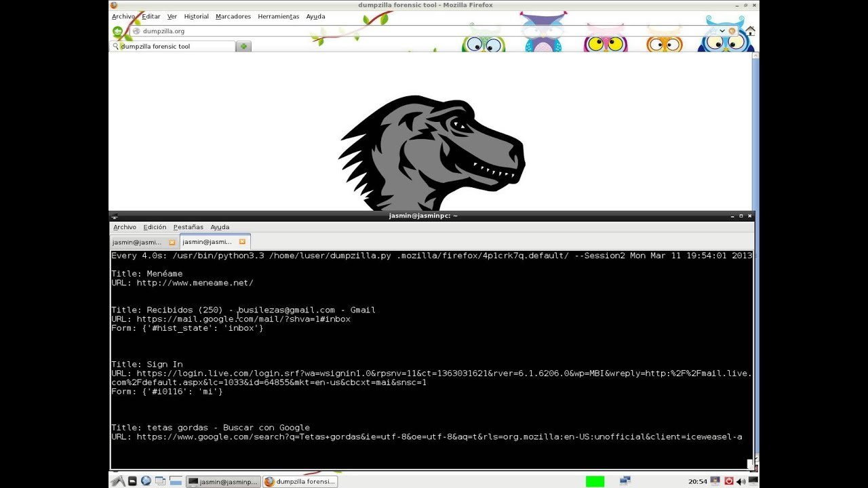Open Firefox Ver menu
868x488 pixels.
(172, 16)
